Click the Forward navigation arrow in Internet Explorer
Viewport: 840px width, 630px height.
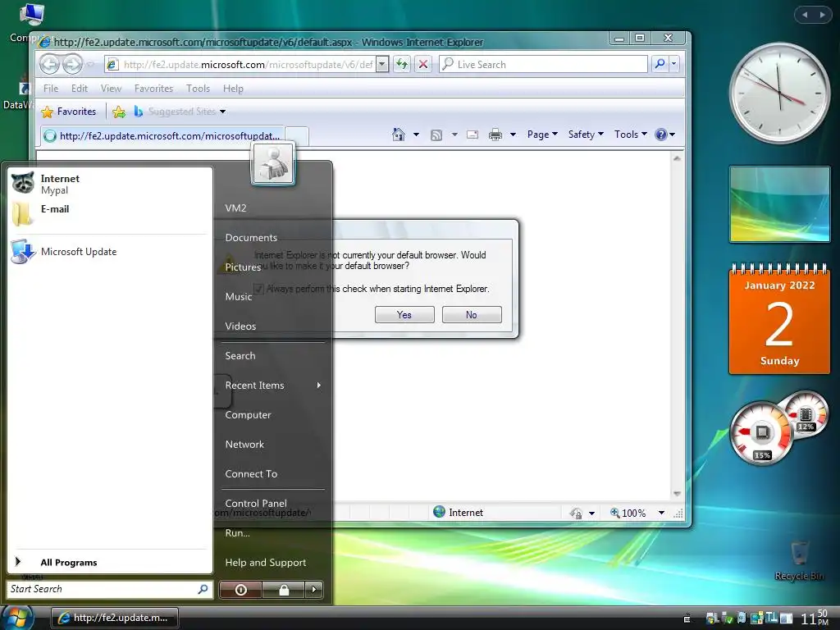(x=72, y=64)
